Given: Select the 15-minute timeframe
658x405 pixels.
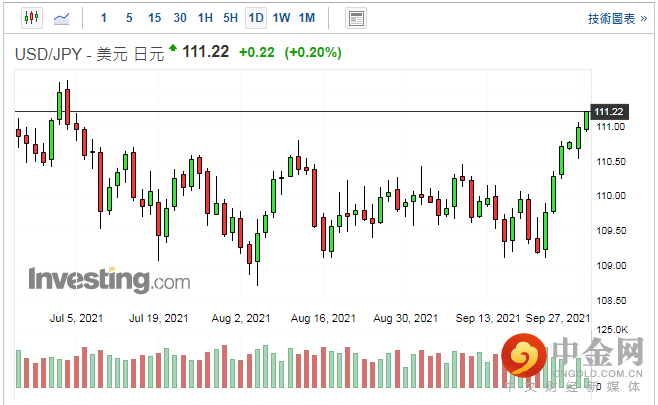Looking at the screenshot, I should point(154,18).
